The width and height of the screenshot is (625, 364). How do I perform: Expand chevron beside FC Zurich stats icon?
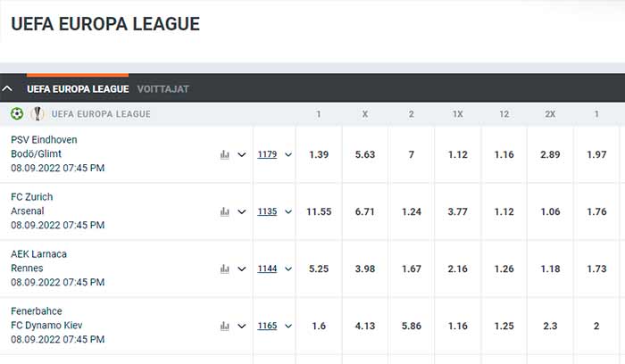pos(242,211)
